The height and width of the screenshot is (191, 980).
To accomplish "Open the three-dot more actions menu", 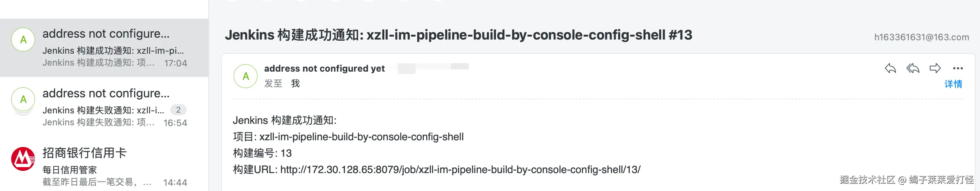I will point(958,69).
